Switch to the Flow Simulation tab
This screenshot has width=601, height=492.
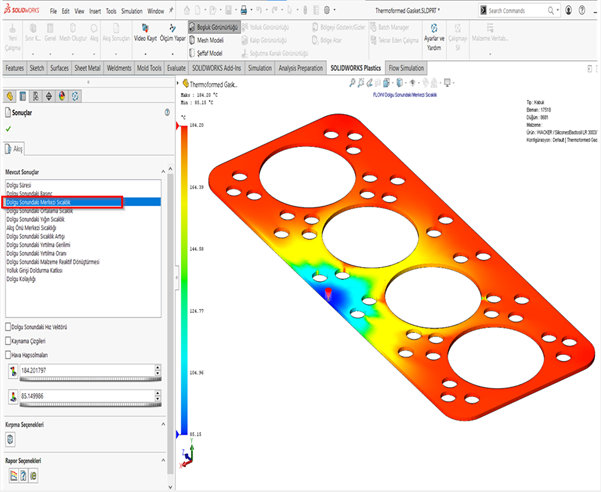click(x=406, y=68)
